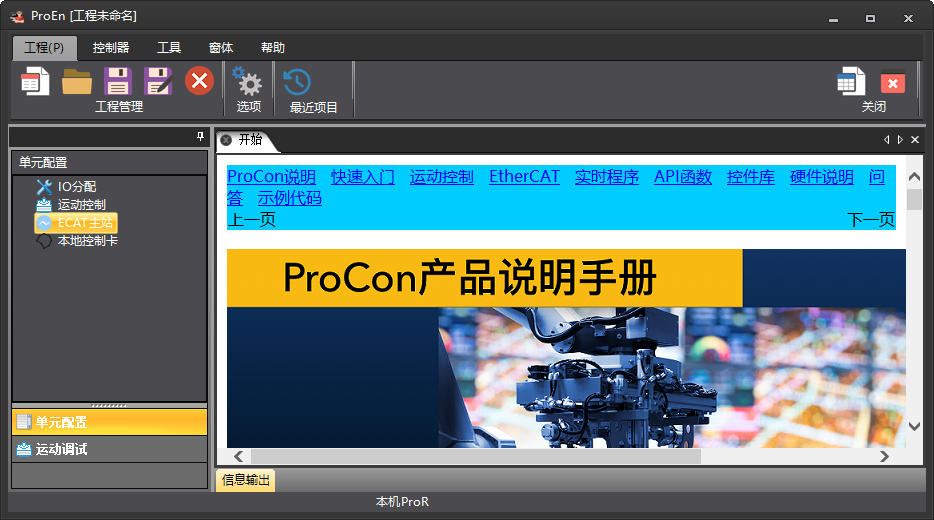The height and width of the screenshot is (520, 934).
Task: Open project with the folder icon
Action: (x=77, y=82)
